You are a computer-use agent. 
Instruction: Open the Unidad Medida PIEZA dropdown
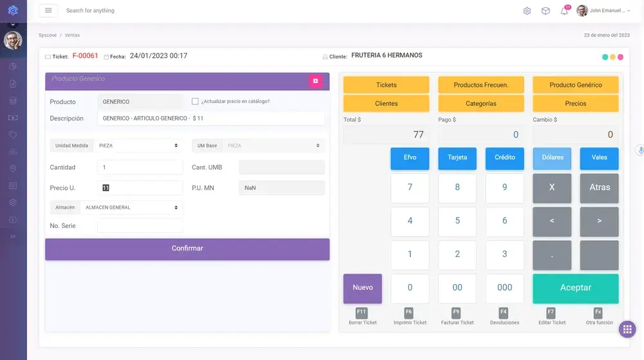pos(138,146)
